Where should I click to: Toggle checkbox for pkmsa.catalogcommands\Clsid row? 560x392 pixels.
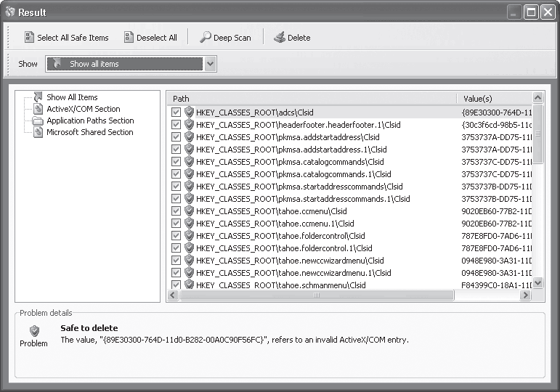[x=176, y=162]
